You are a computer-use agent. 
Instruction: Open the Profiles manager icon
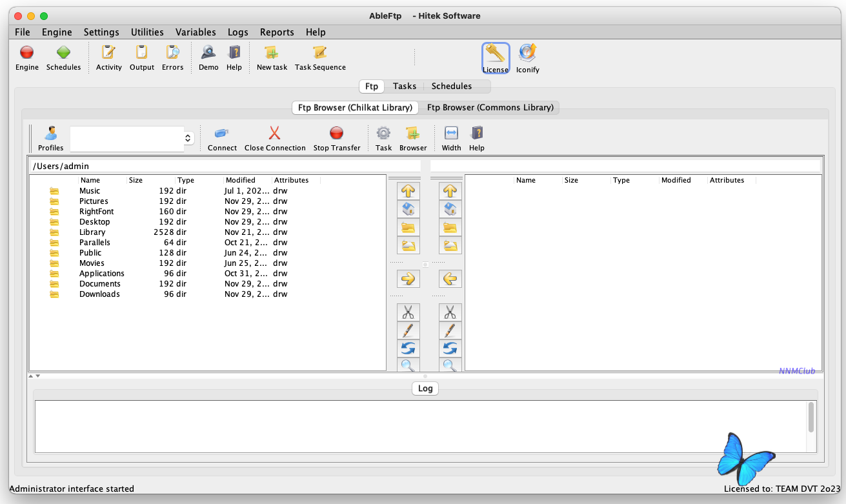pos(51,133)
